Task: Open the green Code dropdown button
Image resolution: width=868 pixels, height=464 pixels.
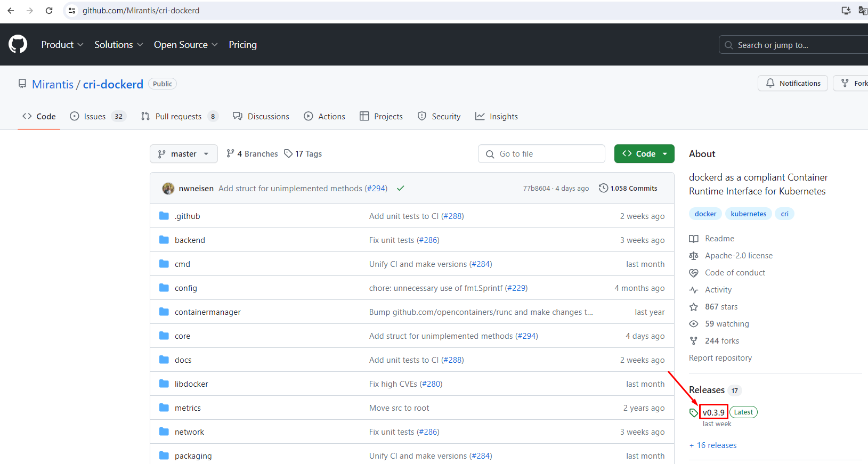Action: pyautogui.click(x=644, y=154)
